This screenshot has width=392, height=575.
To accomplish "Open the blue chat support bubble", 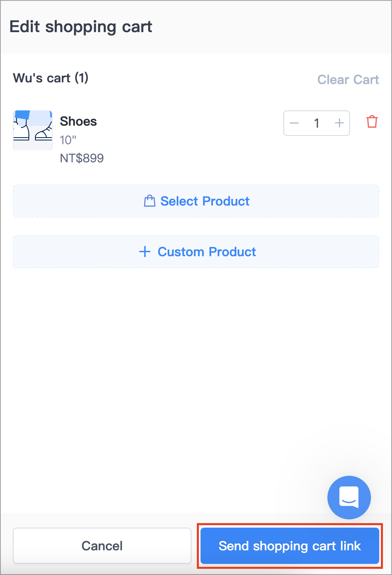I will (x=349, y=498).
